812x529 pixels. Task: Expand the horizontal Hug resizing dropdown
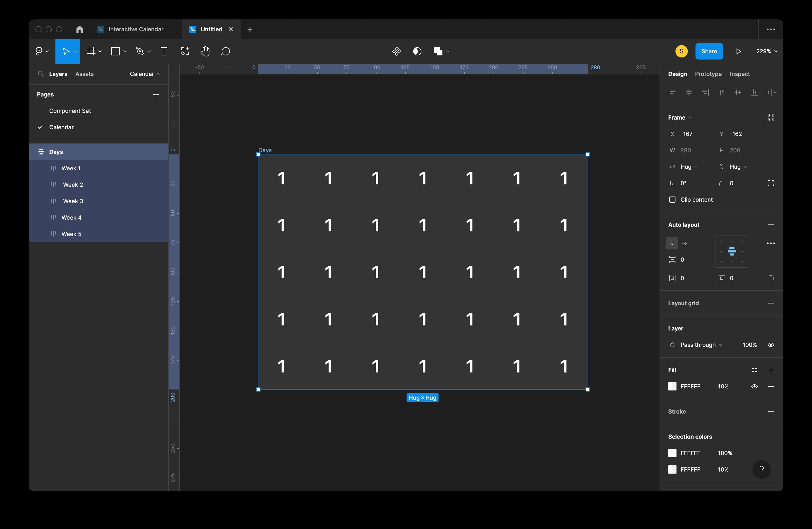[689, 167]
